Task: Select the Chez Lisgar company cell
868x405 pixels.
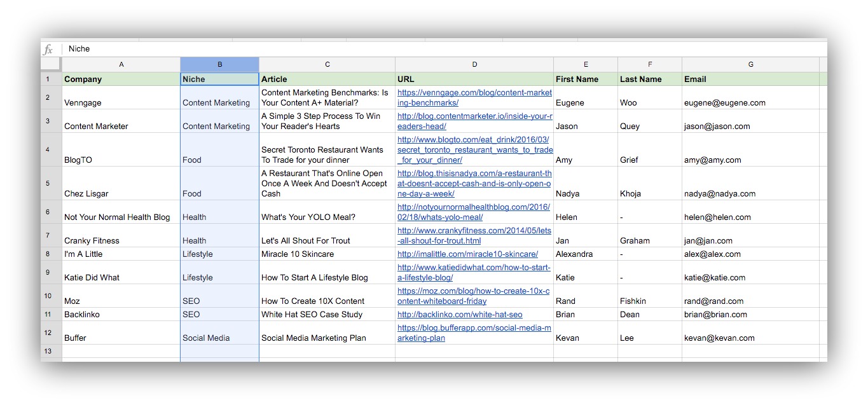Action: (x=121, y=184)
